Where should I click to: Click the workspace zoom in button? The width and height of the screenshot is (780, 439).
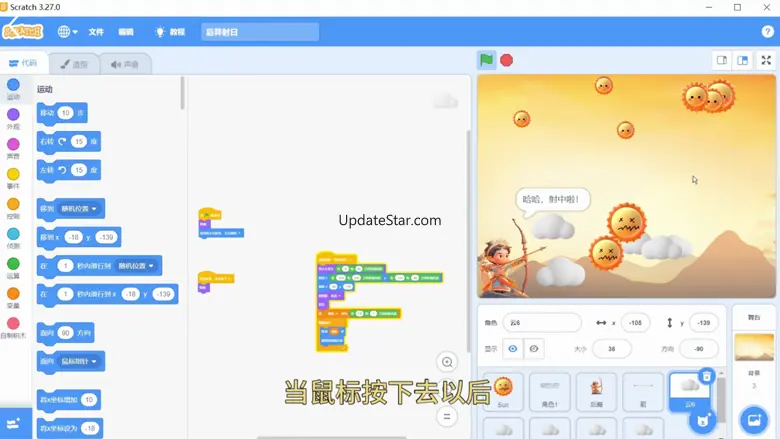(447, 362)
